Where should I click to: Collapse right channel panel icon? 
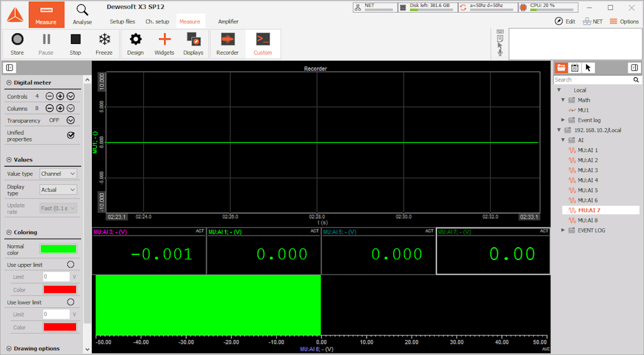point(634,68)
